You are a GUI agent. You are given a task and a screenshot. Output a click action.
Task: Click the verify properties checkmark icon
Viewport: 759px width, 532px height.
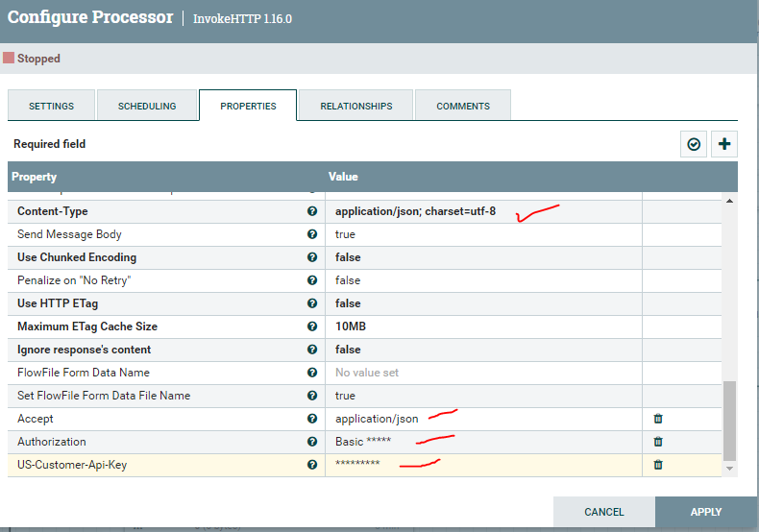[694, 144]
